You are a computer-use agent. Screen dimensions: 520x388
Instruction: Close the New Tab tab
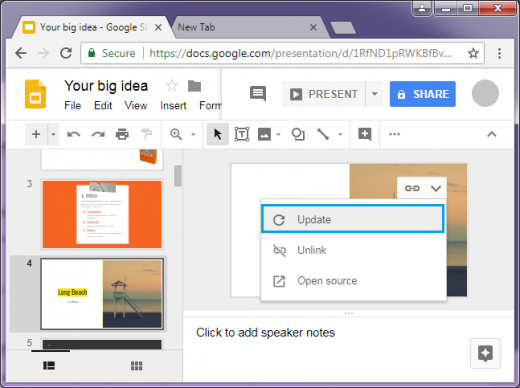point(313,27)
